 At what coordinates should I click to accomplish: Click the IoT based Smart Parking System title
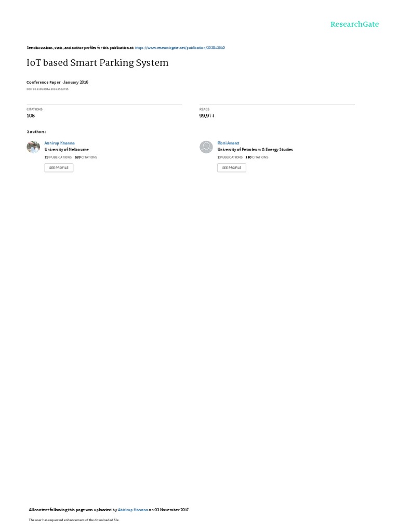[x=97, y=63]
